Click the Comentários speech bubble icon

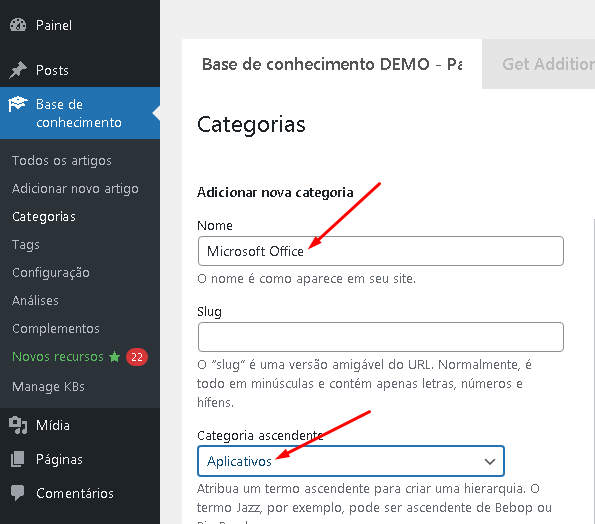click(18, 493)
